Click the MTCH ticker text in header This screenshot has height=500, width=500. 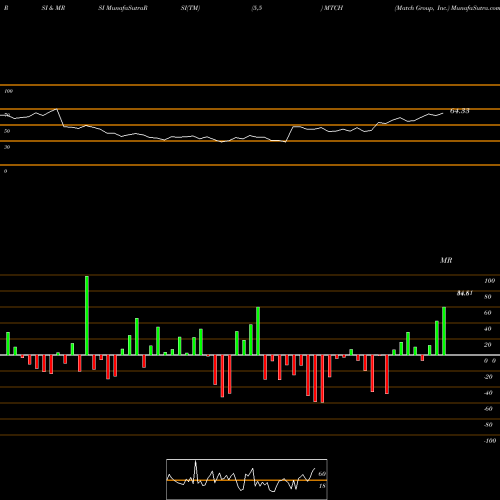pos(333,8)
